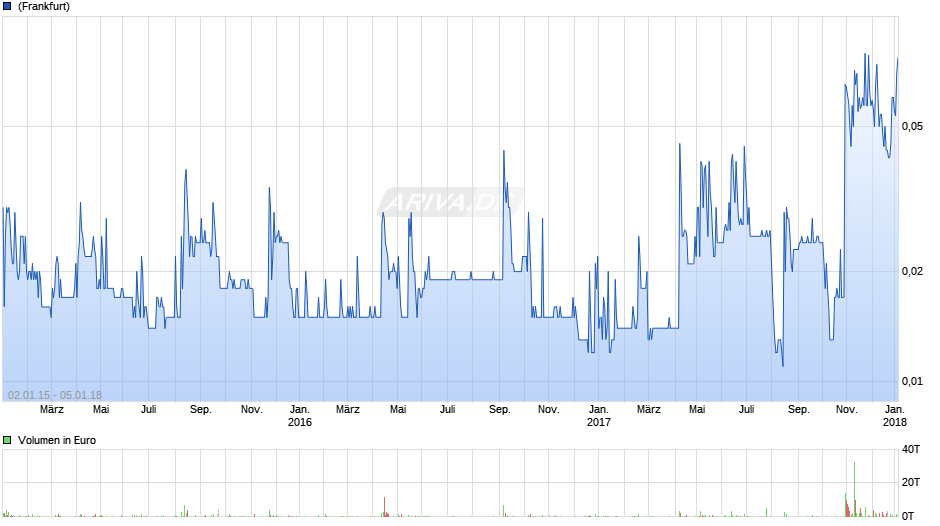
Task: Click the blue Frankfurt legend square
Action: (x=7, y=7)
